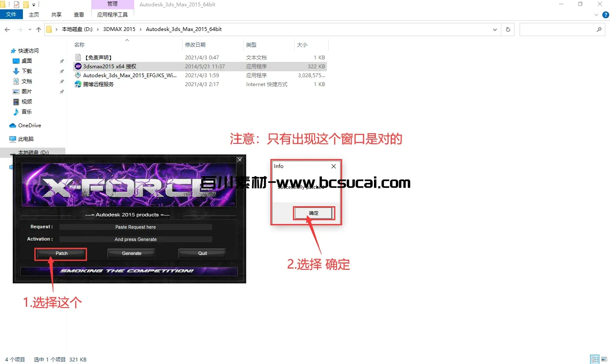Click 本地磁盘 (D:) in address bar
The height and width of the screenshot is (364, 610).
(77, 29)
